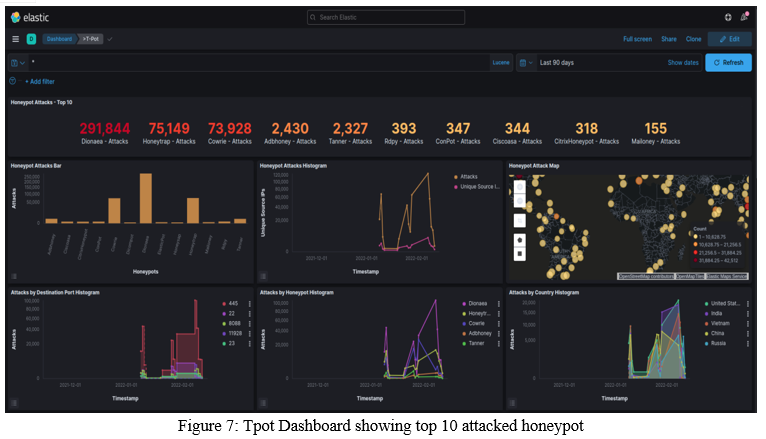Open options for port 445 legend entry
Screen dimensions: 766x439
click(250, 304)
